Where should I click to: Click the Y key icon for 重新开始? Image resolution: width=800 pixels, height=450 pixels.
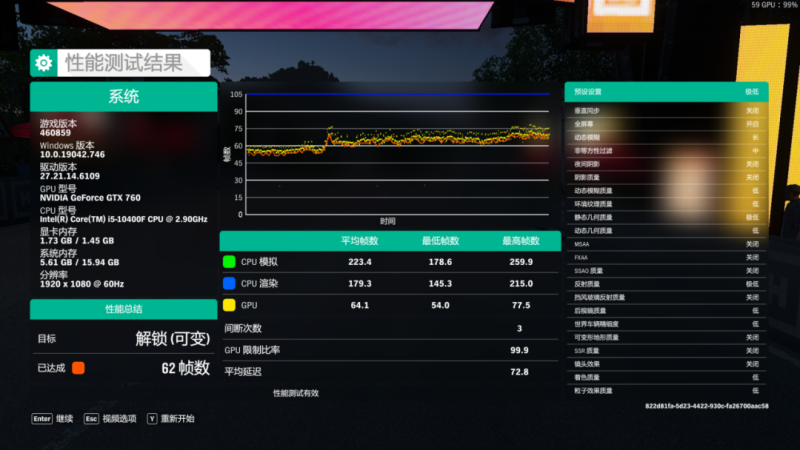tap(152, 419)
